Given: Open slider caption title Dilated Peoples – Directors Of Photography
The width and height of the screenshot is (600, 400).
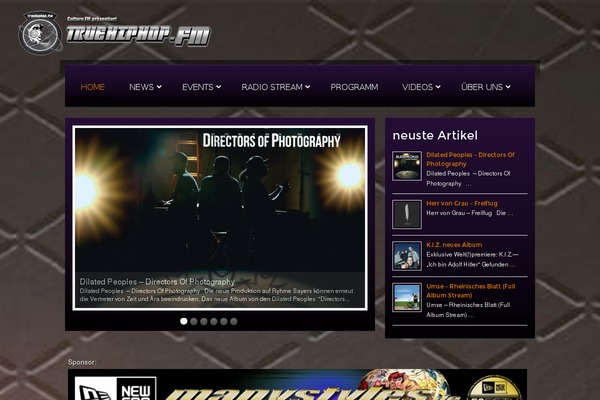Looking at the screenshot, I should click(x=157, y=282).
